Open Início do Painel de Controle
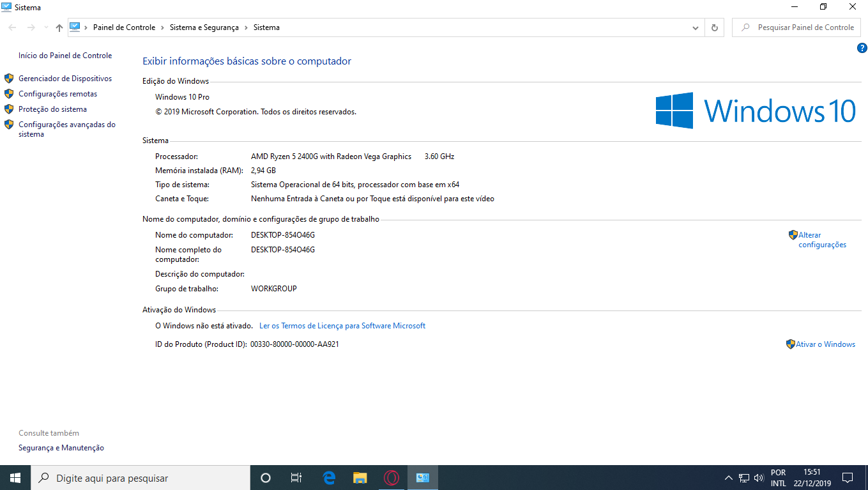 click(65, 56)
